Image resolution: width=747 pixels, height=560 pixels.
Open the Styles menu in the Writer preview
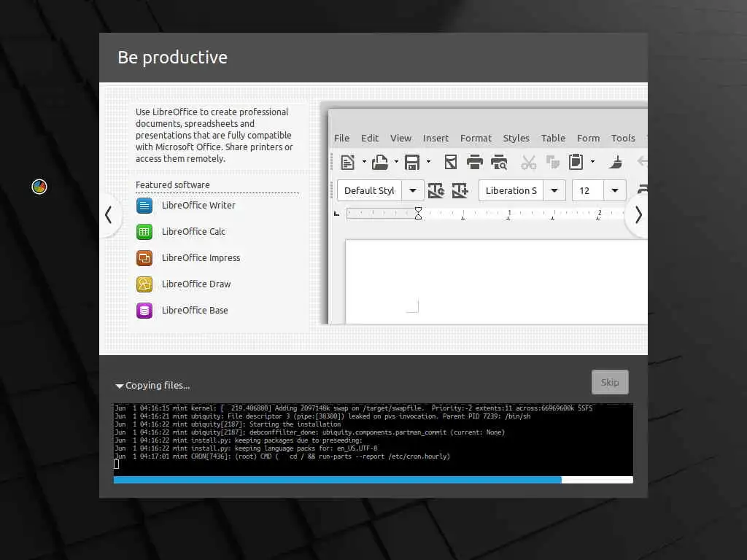coord(516,138)
